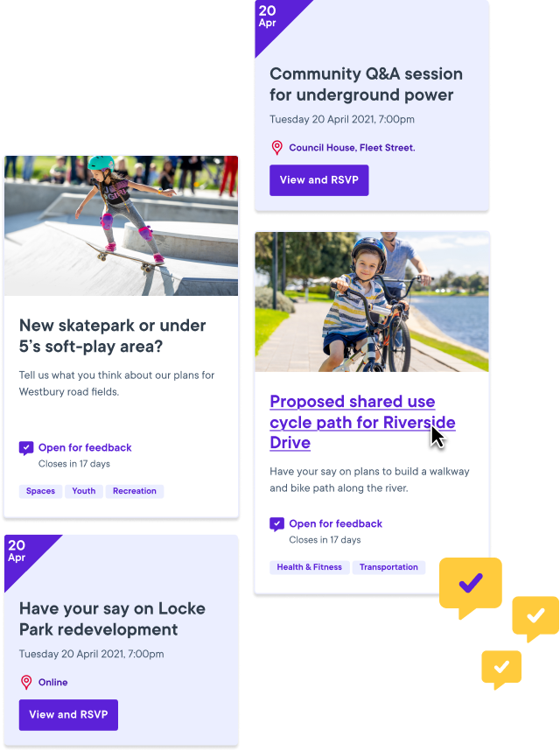Click the yellow speech bubble at far right
The image size is (560, 751).
pyautogui.click(x=535, y=619)
